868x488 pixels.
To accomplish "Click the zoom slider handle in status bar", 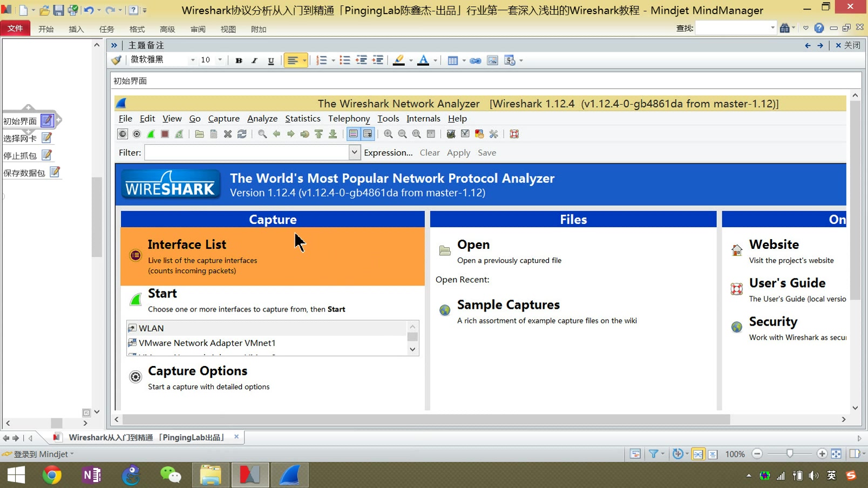I will (x=790, y=454).
